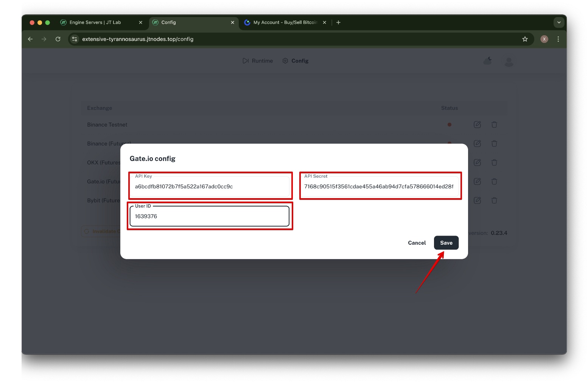The height and width of the screenshot is (383, 588).
Task: Edit the Gate.io (Futures) exchange
Action: click(x=477, y=181)
